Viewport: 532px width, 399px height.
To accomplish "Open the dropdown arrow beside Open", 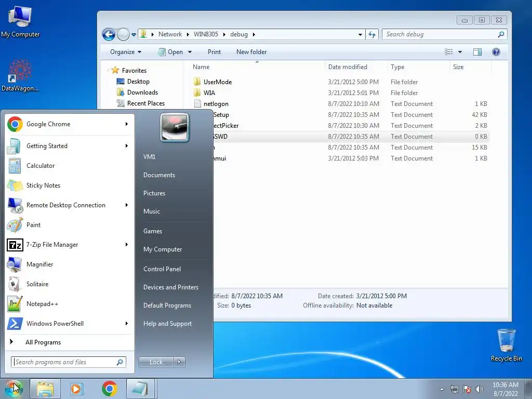I will click(190, 52).
